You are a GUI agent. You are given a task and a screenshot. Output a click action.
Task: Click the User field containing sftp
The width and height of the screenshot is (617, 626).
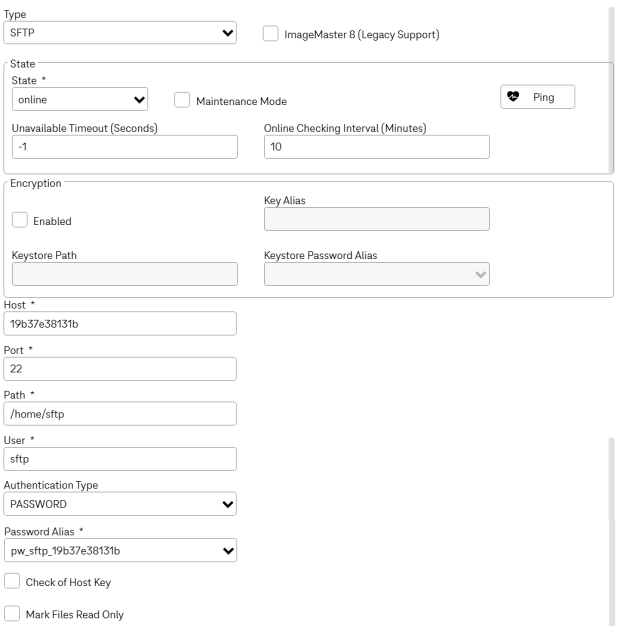pyautogui.click(x=120, y=459)
